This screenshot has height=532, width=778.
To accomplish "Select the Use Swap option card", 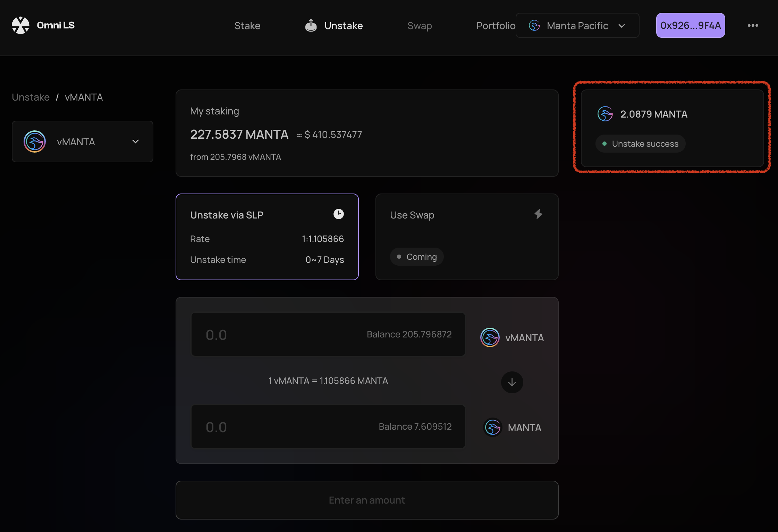I will coord(467,237).
